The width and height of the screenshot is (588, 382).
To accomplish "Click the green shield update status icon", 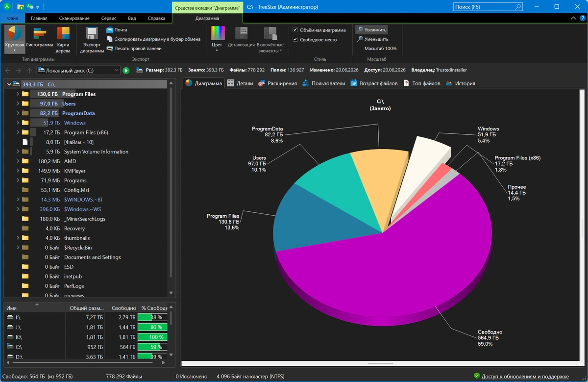I will click(x=477, y=376).
